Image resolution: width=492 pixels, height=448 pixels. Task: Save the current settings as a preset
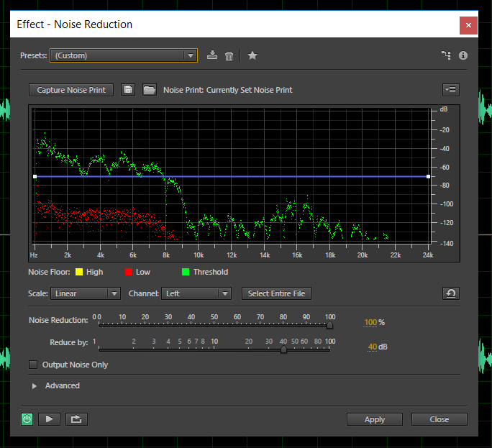coord(212,55)
